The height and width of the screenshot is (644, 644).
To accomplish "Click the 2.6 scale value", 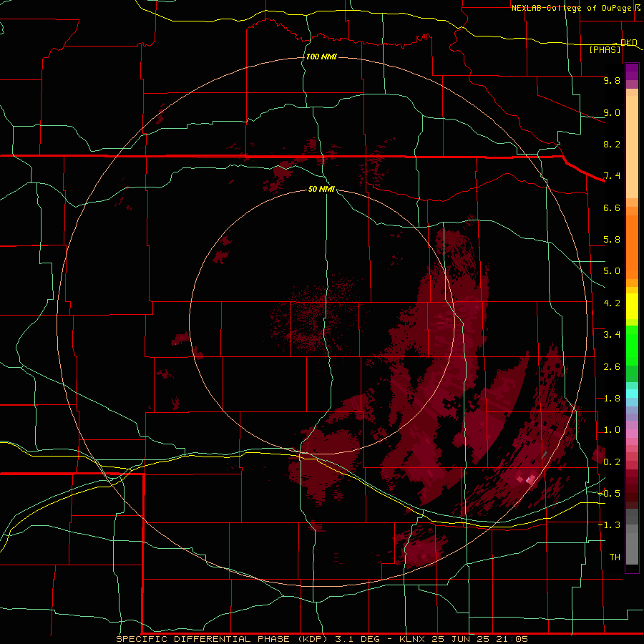I will 612,367.
